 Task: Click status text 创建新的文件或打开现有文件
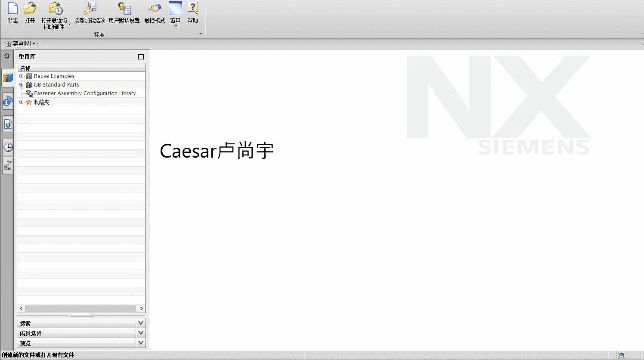(x=38, y=355)
